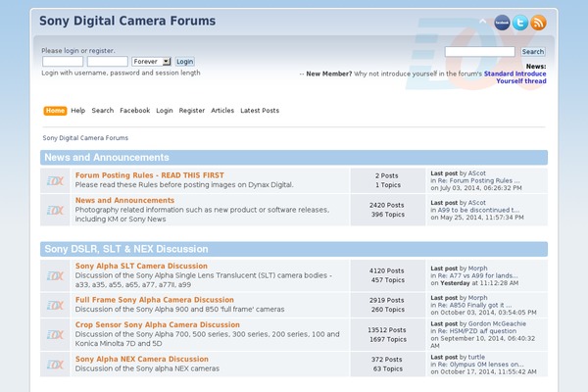Image resolution: width=588 pixels, height=392 pixels.
Task: Open the Register menu item
Action: (192, 111)
